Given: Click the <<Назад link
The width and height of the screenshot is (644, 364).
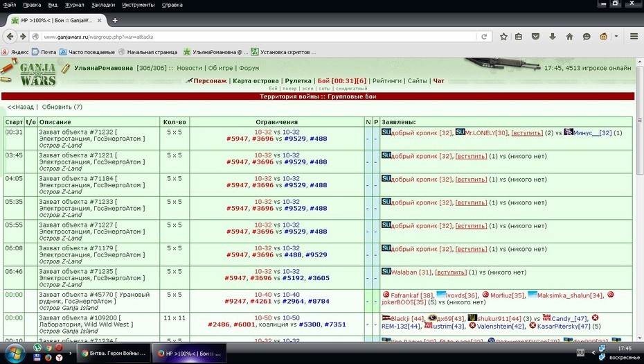Looking at the screenshot, I should (21, 107).
